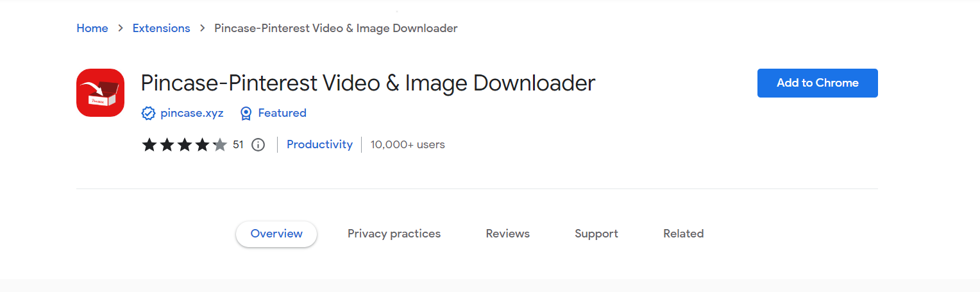View the Related tab
The height and width of the screenshot is (292, 980).
click(683, 234)
